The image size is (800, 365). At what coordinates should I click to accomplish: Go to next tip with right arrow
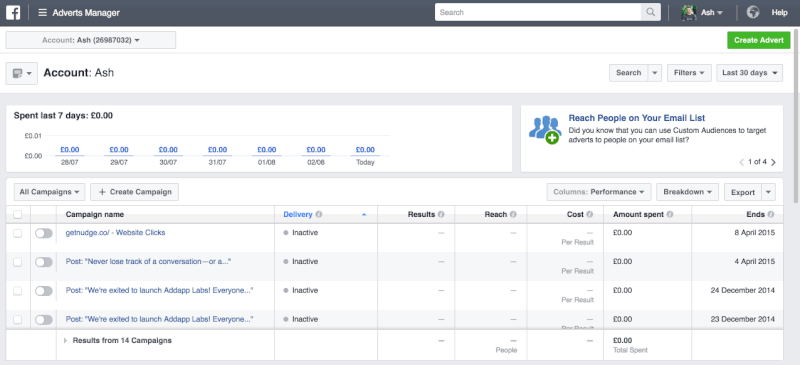[x=773, y=162]
